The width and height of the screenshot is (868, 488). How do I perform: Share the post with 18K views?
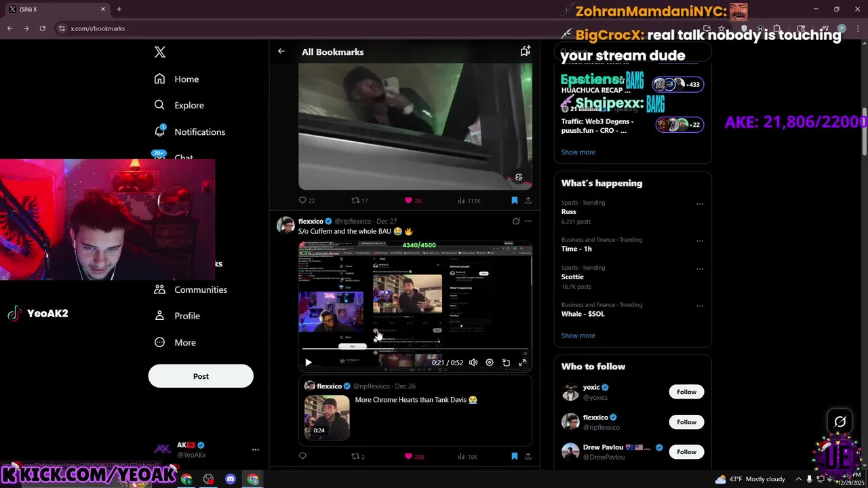[x=528, y=456]
